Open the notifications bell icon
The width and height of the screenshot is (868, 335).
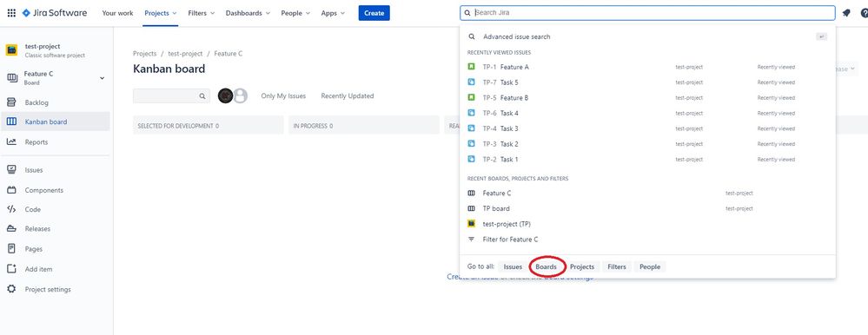click(x=846, y=13)
